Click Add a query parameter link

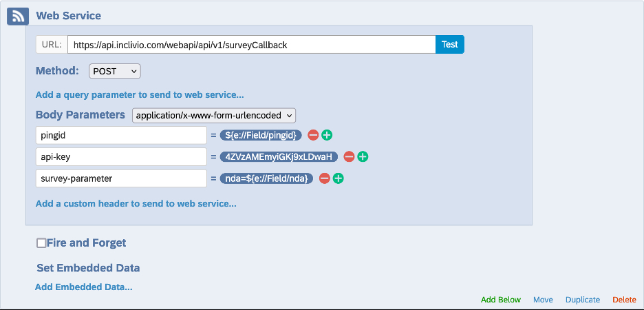140,94
